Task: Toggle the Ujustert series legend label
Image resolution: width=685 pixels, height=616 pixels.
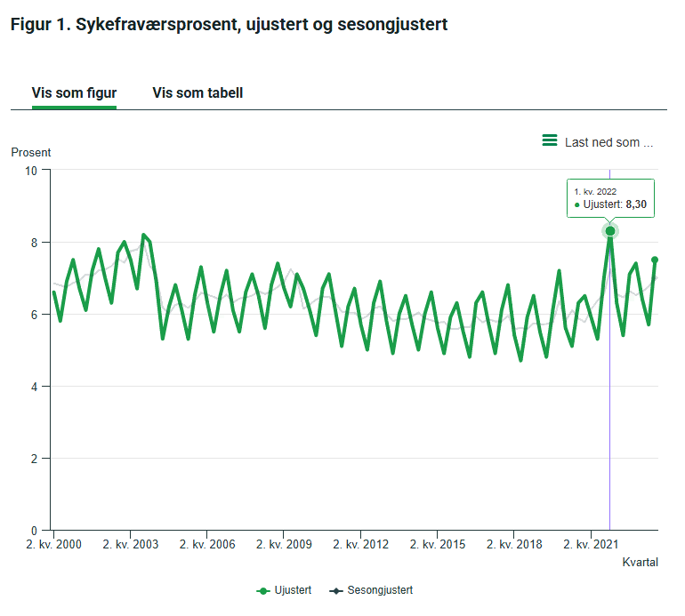Action: click(293, 590)
